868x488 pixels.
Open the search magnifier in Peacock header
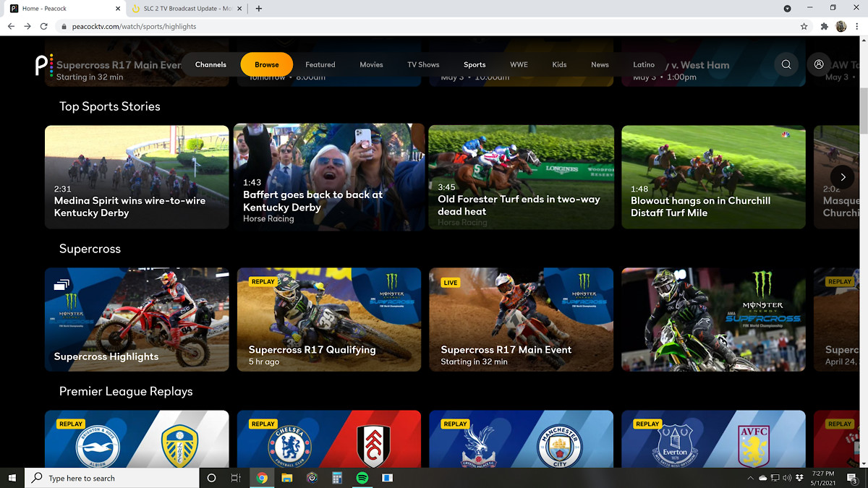point(786,64)
